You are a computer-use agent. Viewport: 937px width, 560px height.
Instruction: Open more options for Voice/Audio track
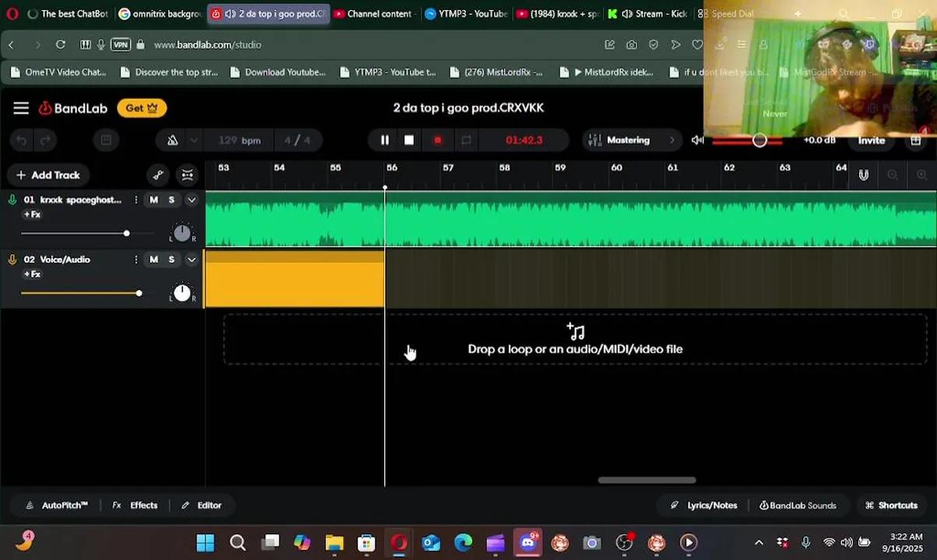pos(136,260)
